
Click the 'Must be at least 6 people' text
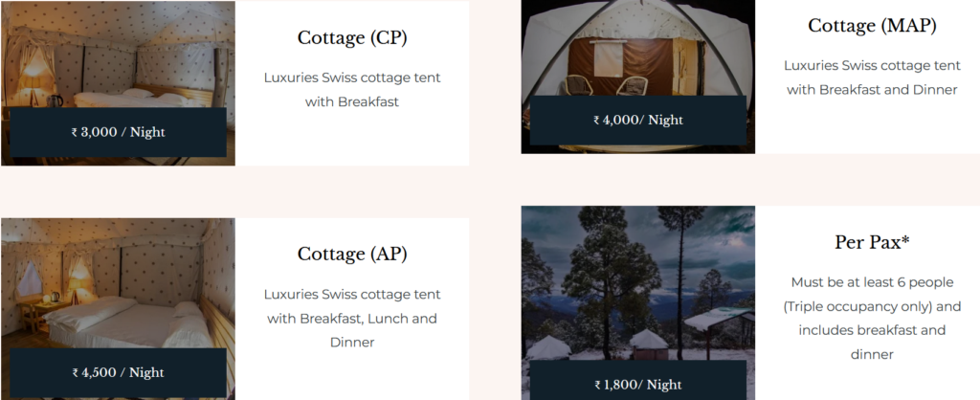(x=871, y=282)
